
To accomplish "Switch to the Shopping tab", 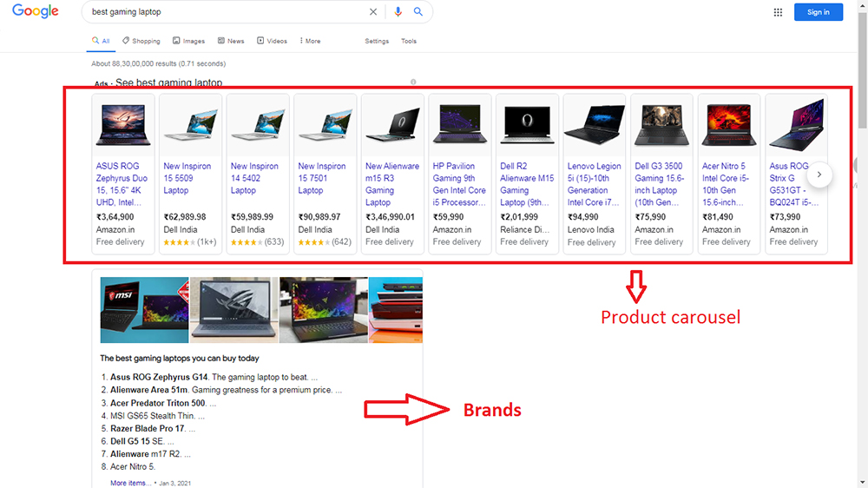I will tap(141, 41).
